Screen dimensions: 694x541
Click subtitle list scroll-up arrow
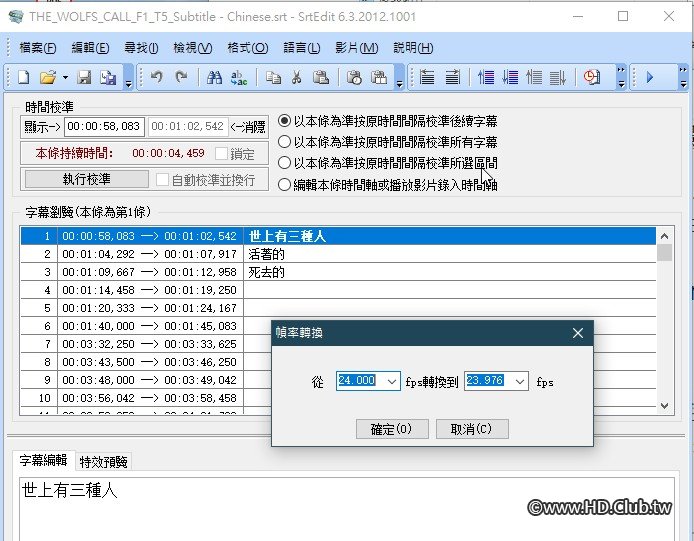(664, 236)
